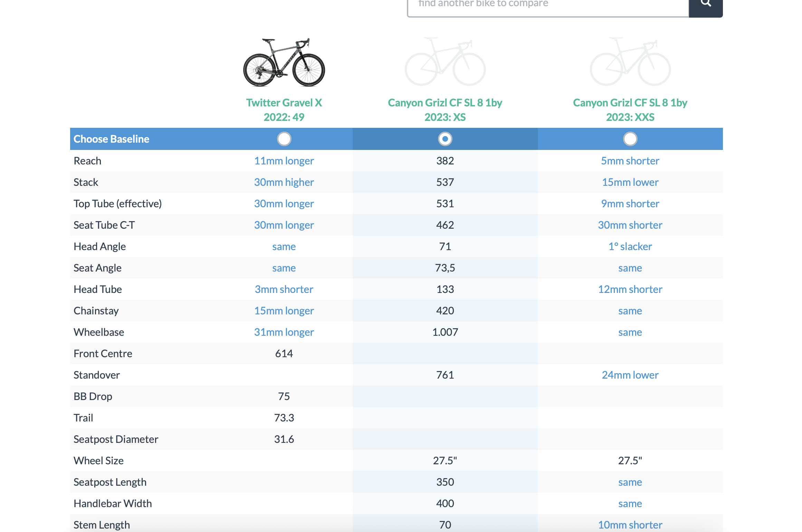Click the 'Top Tube (effective)' row label
The width and height of the screenshot is (802, 532).
117,203
